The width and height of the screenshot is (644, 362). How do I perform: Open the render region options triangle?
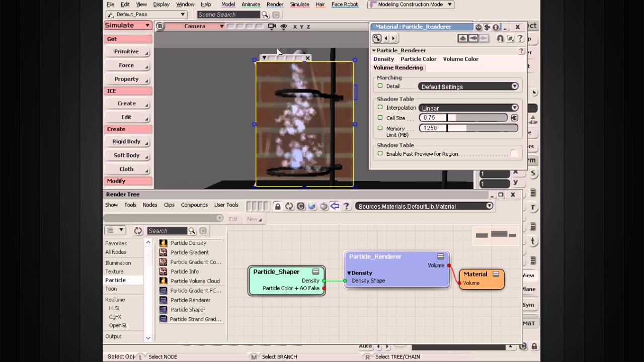click(x=264, y=58)
